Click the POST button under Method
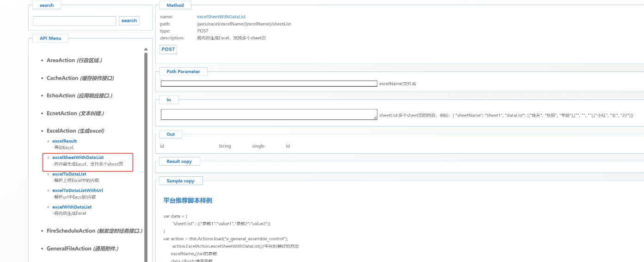Screen dimensions: 644x262 click(168, 49)
